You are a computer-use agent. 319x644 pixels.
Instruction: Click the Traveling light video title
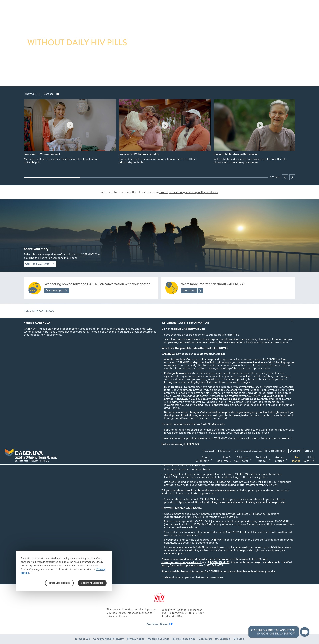42,154
